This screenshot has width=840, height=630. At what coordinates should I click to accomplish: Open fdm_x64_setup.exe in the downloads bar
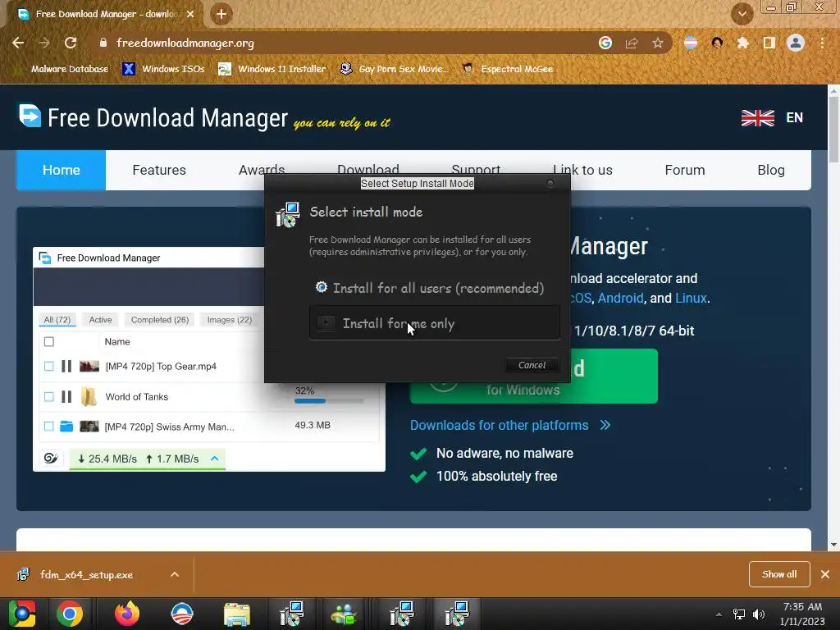[85, 575]
